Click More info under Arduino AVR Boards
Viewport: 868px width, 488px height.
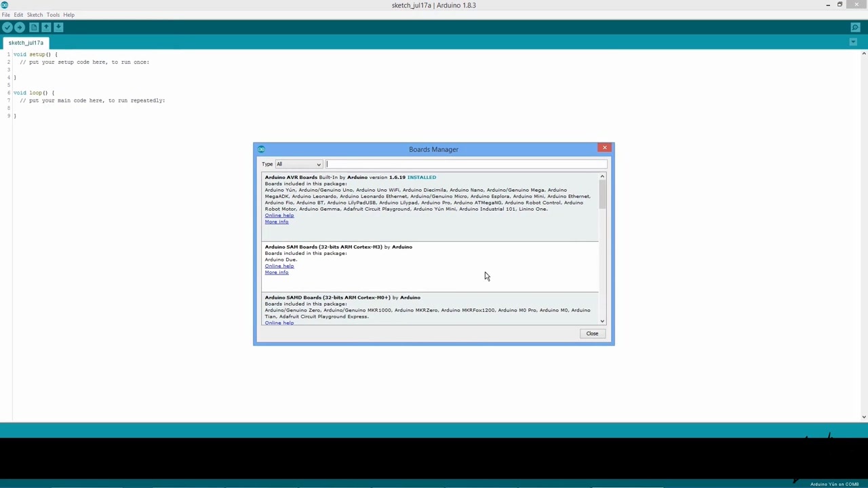[x=276, y=222]
